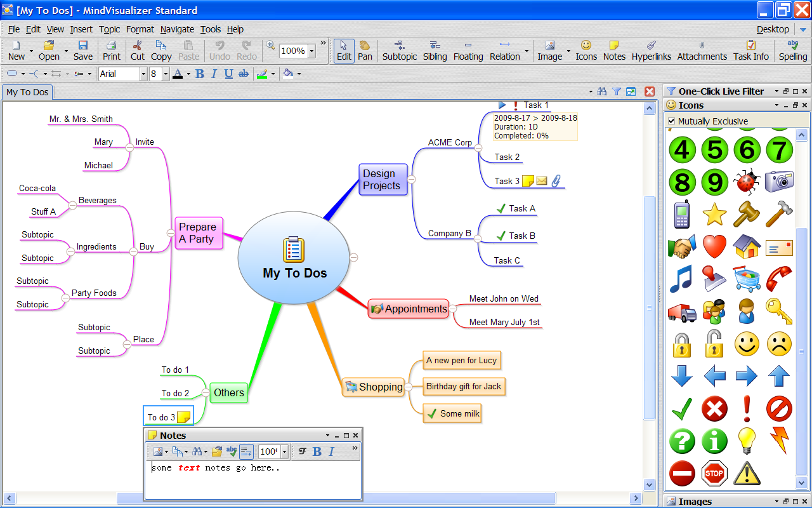Open the Format menu
The image size is (812, 508).
tap(140, 29)
